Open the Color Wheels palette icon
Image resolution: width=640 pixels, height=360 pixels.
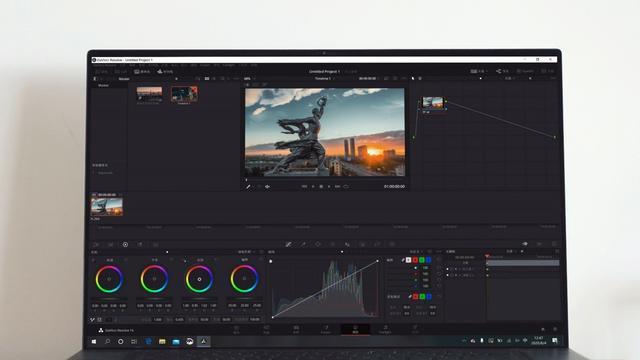click(125, 244)
